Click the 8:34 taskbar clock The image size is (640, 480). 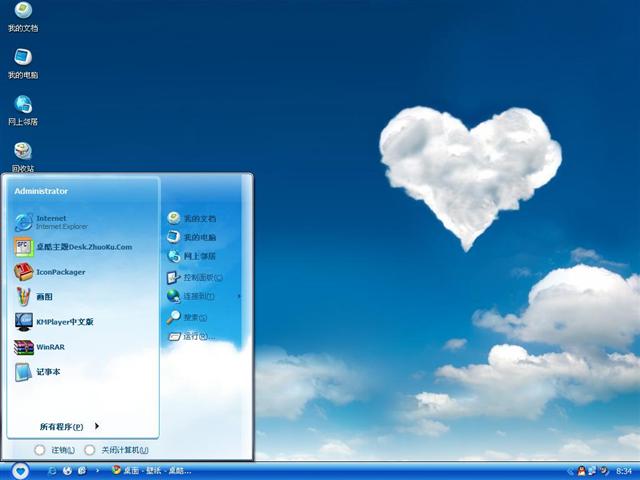pyautogui.click(x=624, y=471)
